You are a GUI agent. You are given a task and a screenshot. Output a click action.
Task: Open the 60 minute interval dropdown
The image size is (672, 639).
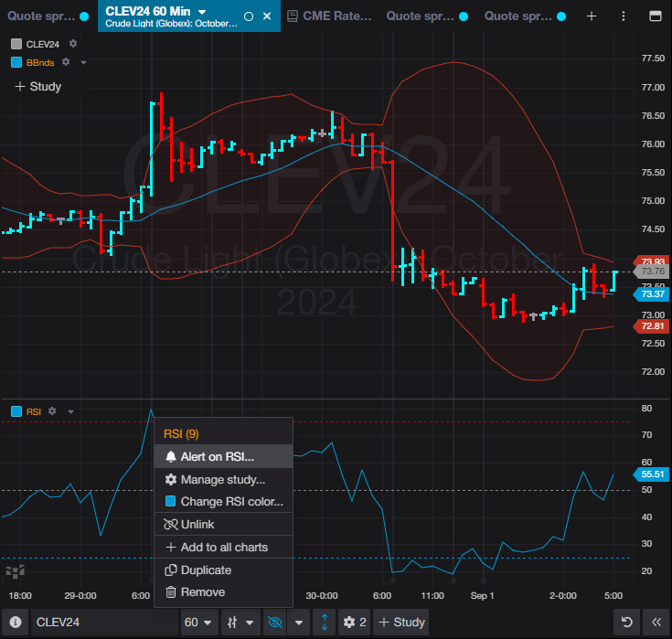(x=199, y=623)
